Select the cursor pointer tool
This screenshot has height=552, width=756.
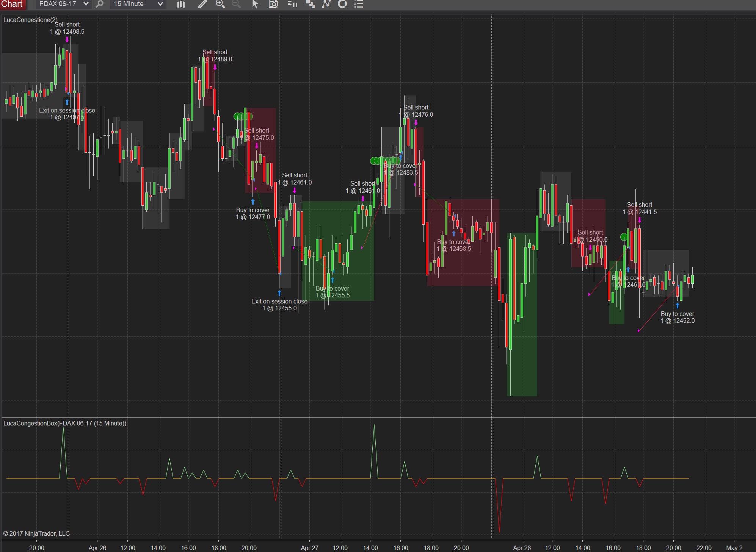[255, 4]
